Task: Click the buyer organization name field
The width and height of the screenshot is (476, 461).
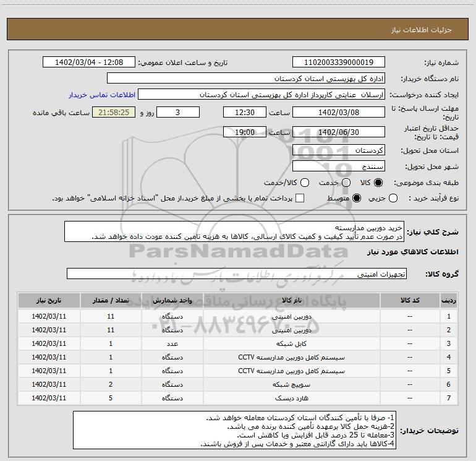Action: tap(246, 79)
